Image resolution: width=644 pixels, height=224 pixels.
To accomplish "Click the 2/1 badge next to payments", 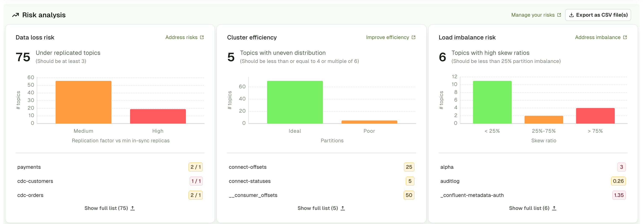I will [x=195, y=167].
